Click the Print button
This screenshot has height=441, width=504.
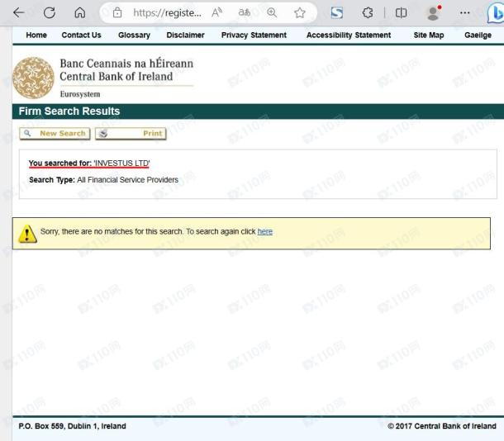click(x=131, y=133)
